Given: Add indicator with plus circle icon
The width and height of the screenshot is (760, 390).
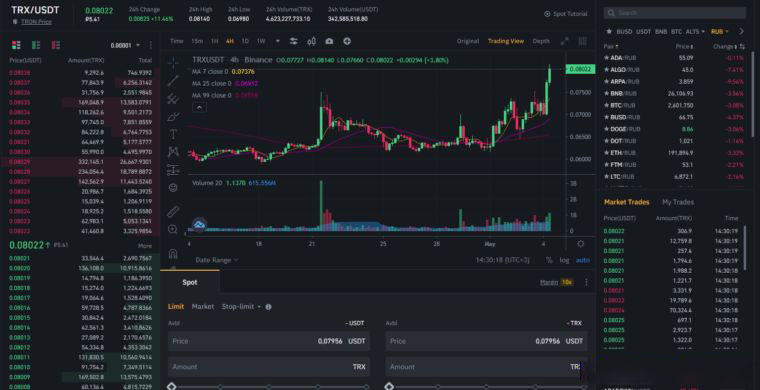Looking at the screenshot, I should (347, 41).
